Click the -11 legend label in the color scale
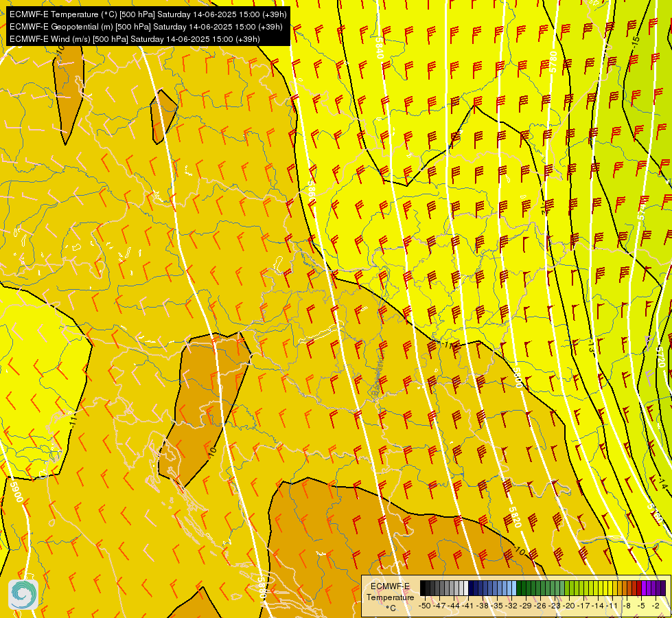 (612, 606)
